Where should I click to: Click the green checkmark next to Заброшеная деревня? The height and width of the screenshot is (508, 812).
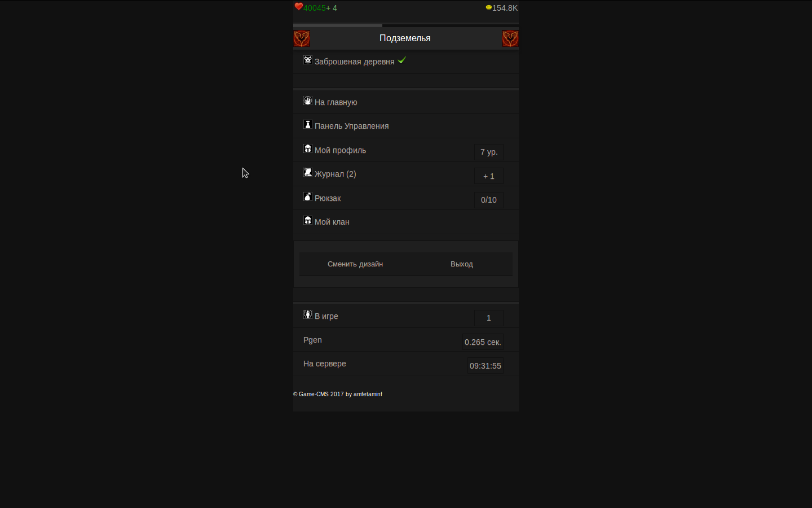401,60
